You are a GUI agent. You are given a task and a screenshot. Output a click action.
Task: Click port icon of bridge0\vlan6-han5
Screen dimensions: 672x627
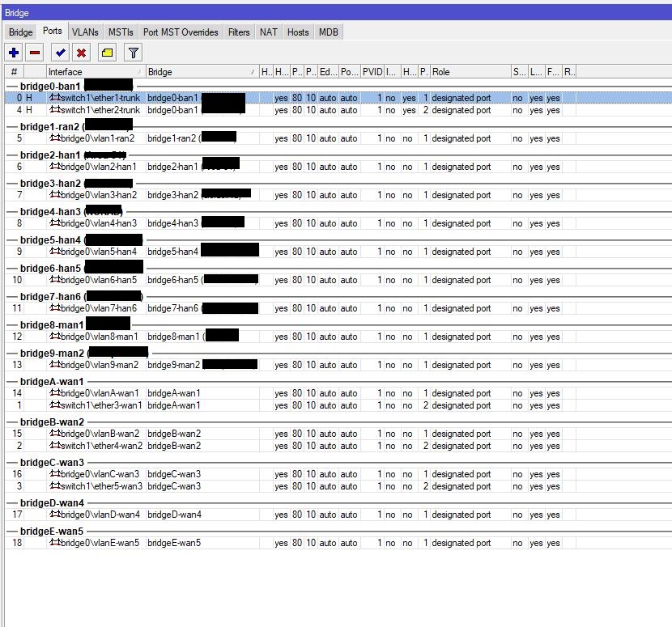pos(55,279)
